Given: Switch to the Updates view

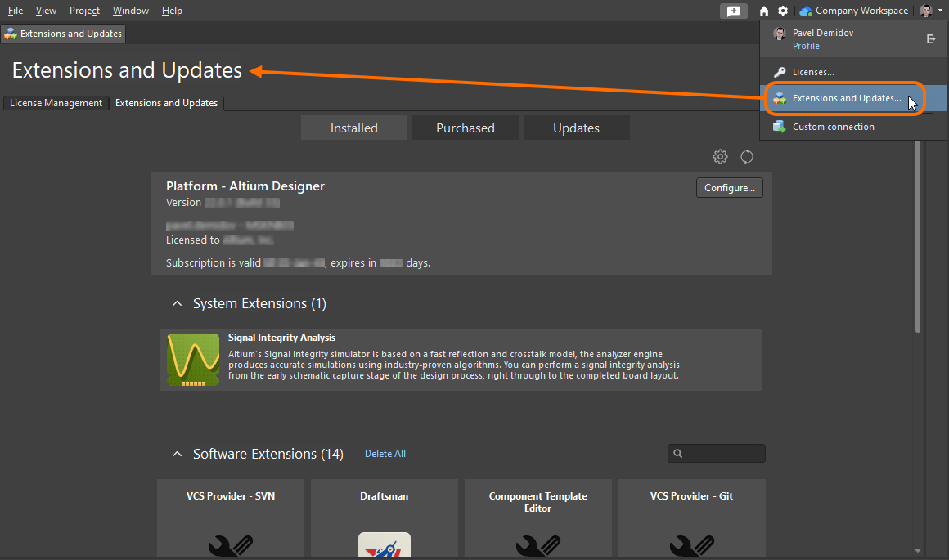Looking at the screenshot, I should pos(576,128).
